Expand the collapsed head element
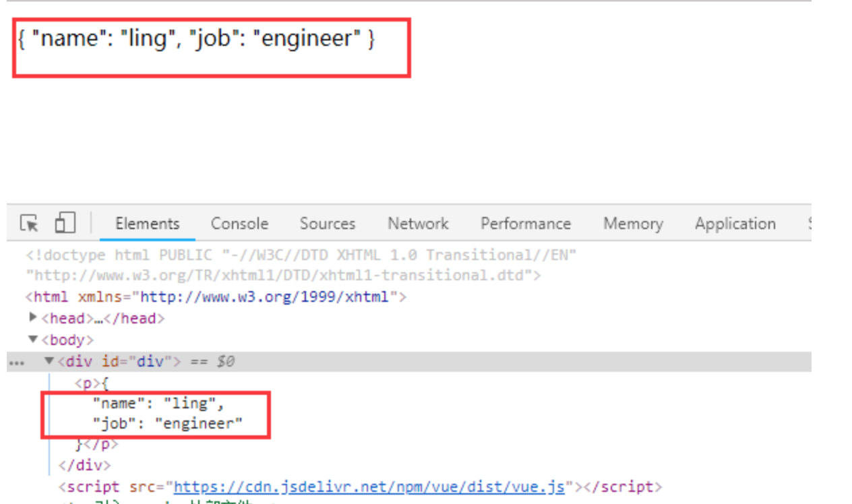852x504 pixels. (x=34, y=317)
